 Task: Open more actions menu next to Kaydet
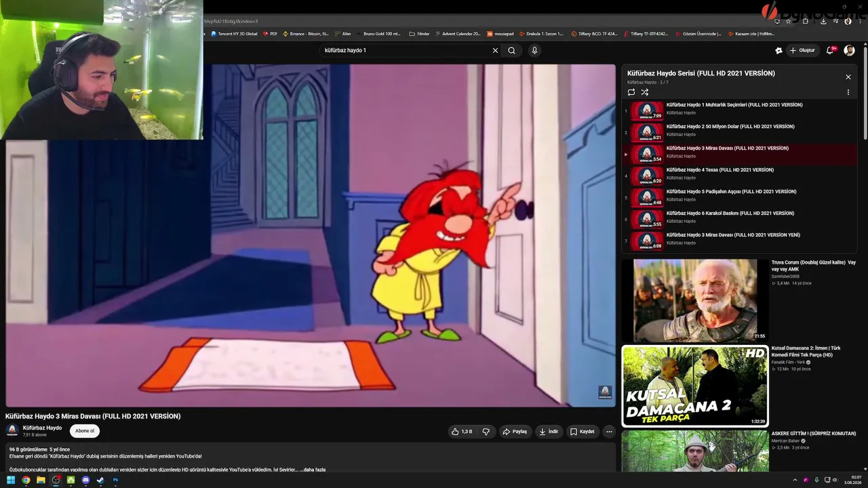(609, 432)
